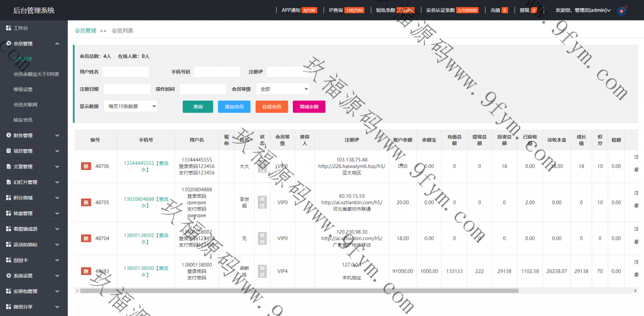
Task: Click the red 删 delete icon for member 48706
Action: 86,166
